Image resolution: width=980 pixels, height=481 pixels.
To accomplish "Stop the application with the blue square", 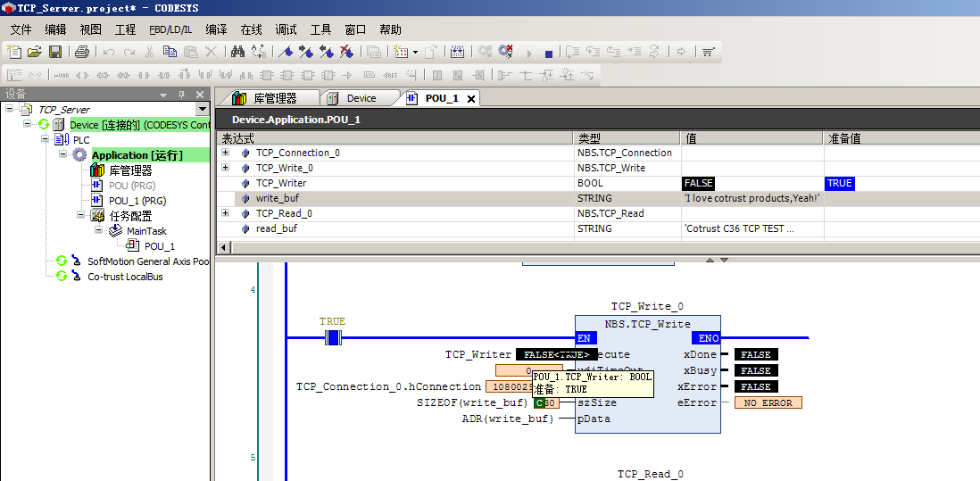I will [x=548, y=54].
